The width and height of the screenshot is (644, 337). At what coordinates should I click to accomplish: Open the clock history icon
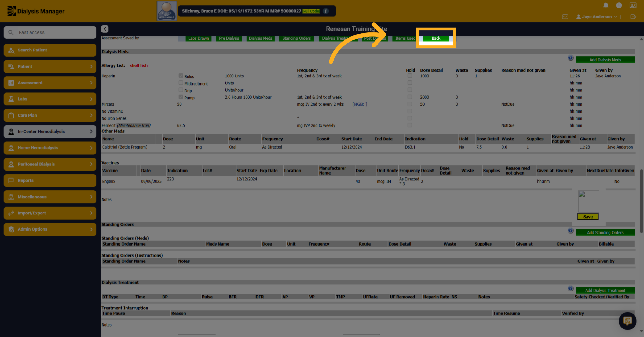[x=619, y=5]
